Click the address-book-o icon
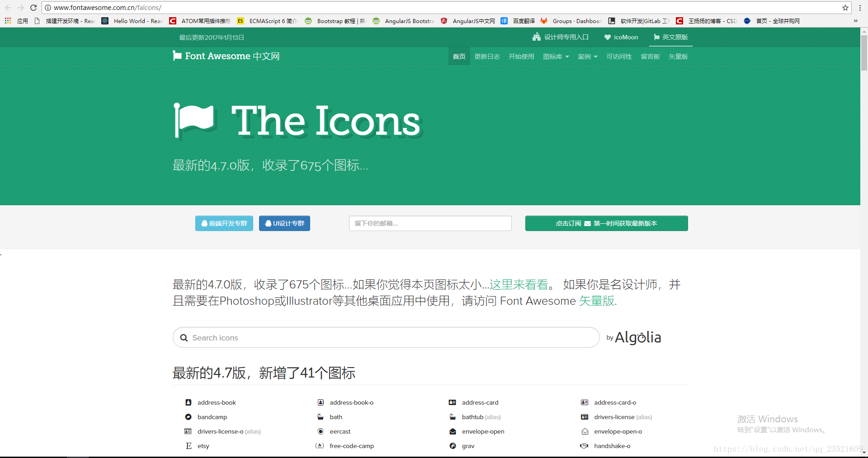 321,402
